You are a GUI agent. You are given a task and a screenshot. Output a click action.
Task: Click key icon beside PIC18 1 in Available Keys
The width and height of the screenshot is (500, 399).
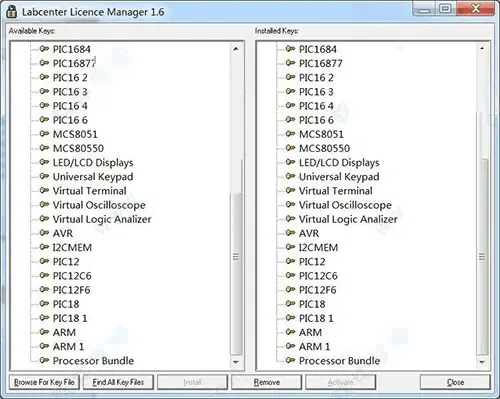point(44,318)
